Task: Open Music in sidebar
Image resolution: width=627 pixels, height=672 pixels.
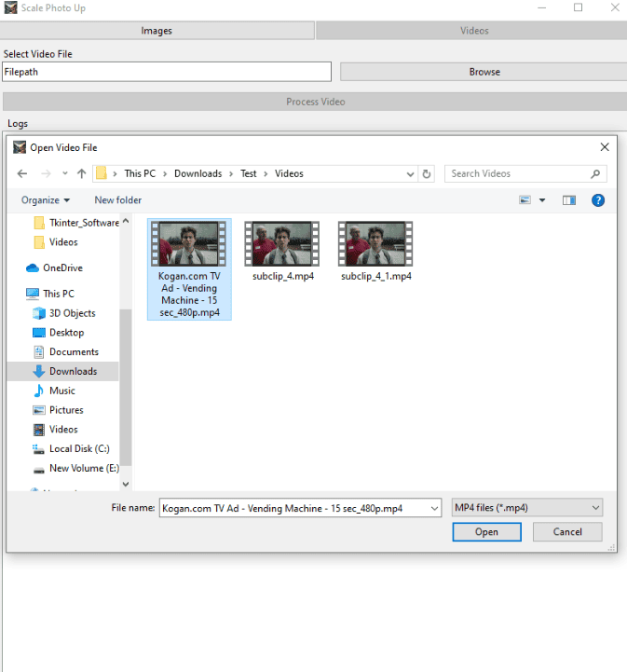Action: point(53,391)
